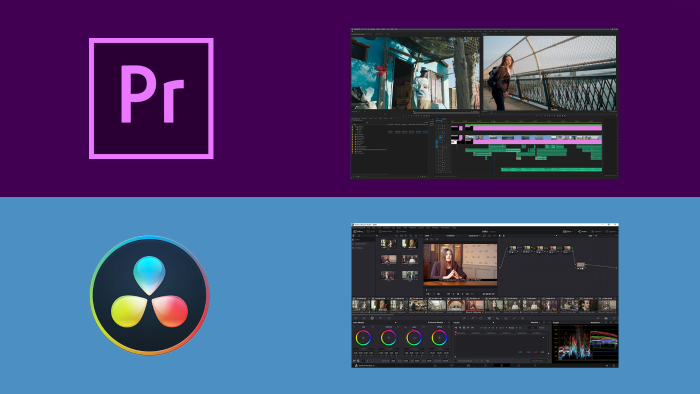Select the first node in Resolve's node graph
This screenshot has width=700, height=394.
tap(512, 249)
